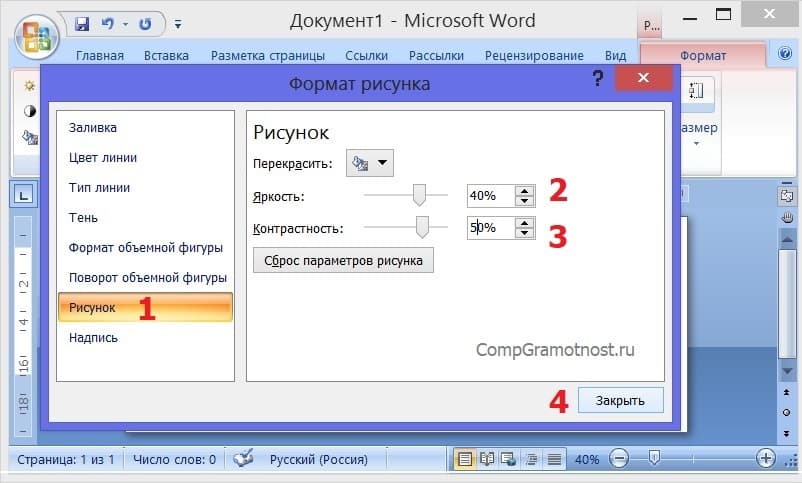Open Word help question icon
Image resolution: width=802 pixels, height=483 pixels.
(x=784, y=53)
